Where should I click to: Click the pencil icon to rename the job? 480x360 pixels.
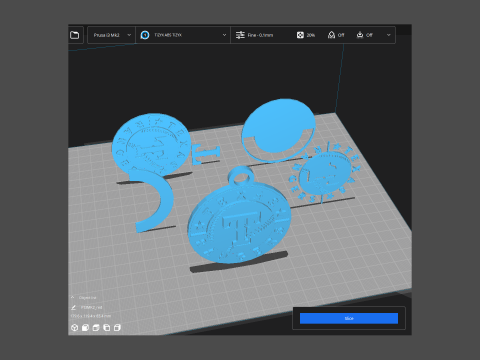point(74,307)
